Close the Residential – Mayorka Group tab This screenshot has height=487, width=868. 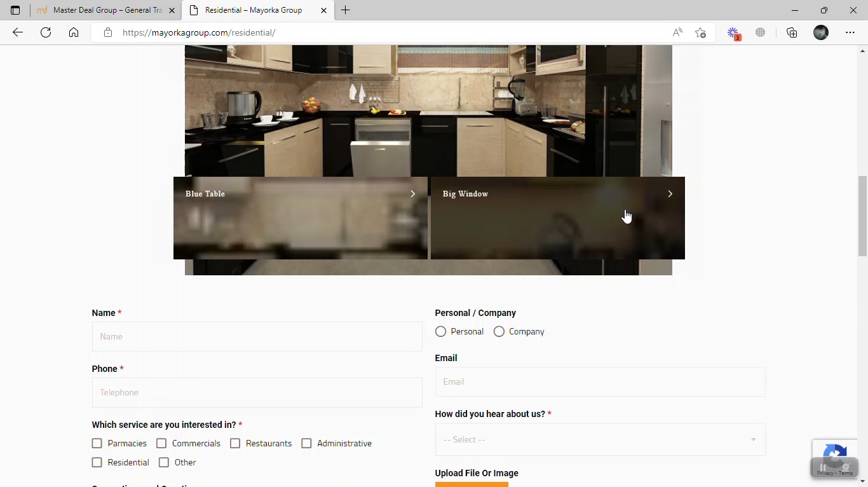point(323,10)
